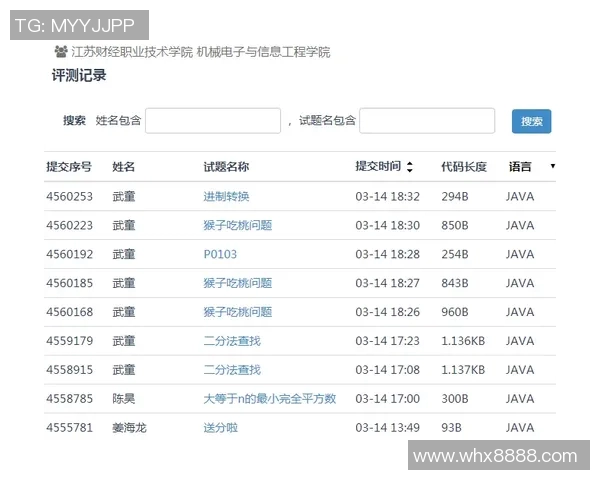Click the time 03-14 17:00
Image resolution: width=600 pixels, height=480 pixels.
point(387,398)
